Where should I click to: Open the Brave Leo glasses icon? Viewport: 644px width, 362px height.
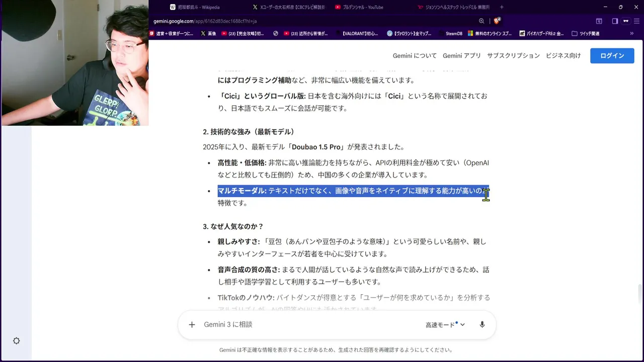626,21
